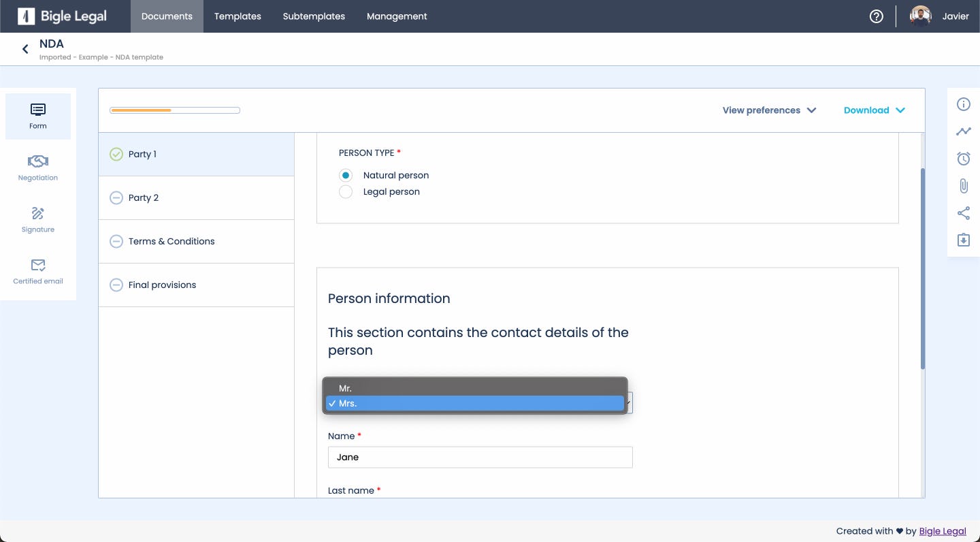Click the back arrow beside NDA
Screen dimensions: 980x542
pos(25,49)
